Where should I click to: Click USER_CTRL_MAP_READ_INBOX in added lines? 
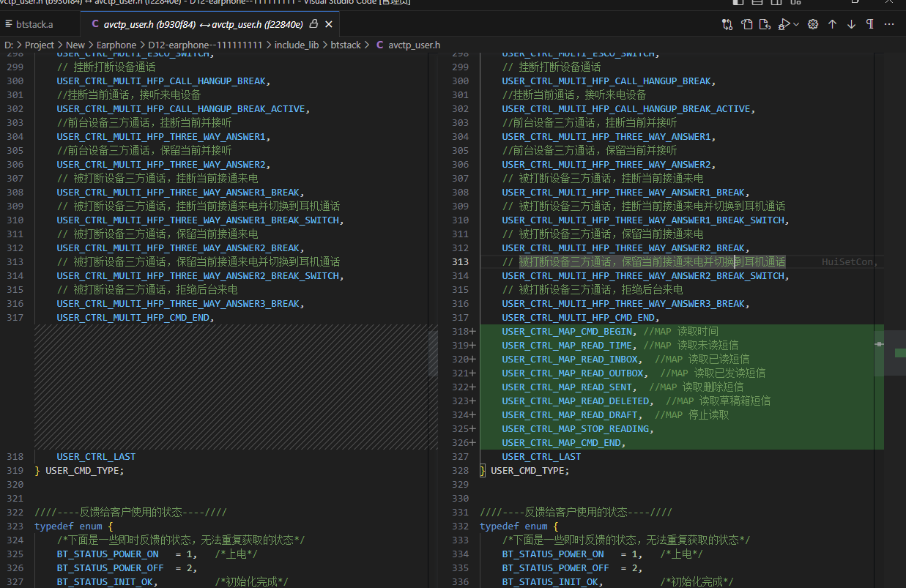(x=569, y=359)
